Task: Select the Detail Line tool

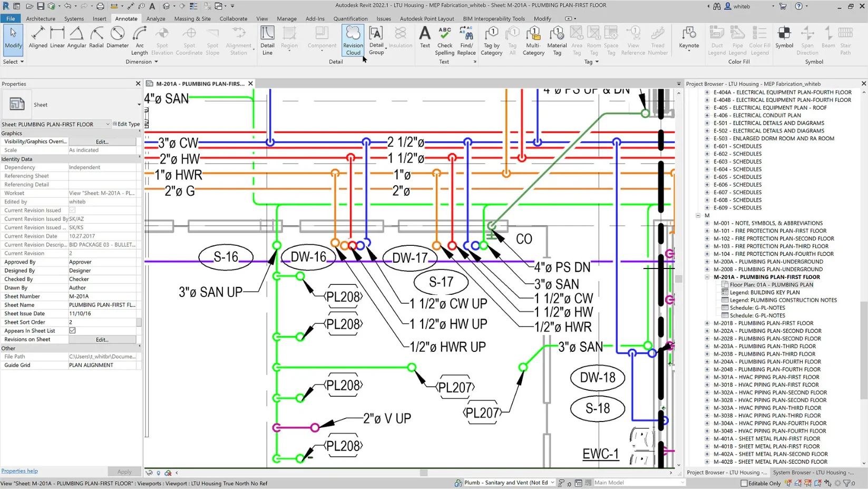Action: point(267,41)
